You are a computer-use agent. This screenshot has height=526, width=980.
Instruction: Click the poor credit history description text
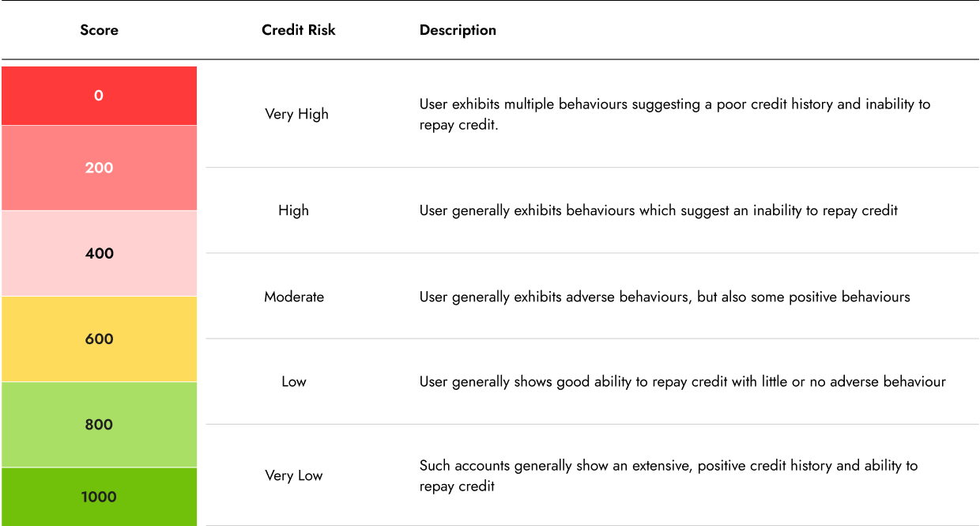pyautogui.click(x=675, y=115)
